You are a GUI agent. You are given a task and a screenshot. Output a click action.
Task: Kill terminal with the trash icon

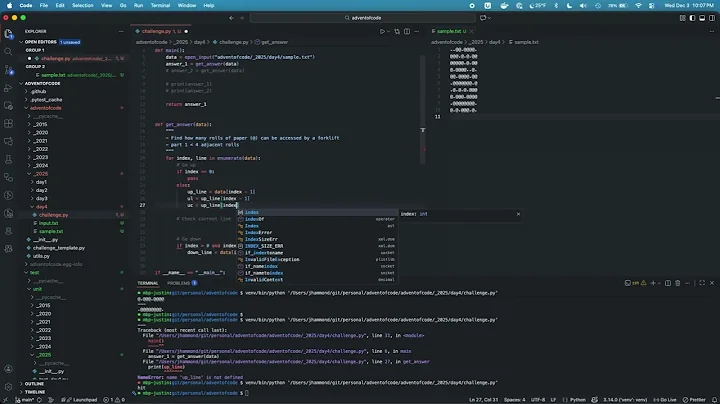(x=678, y=283)
